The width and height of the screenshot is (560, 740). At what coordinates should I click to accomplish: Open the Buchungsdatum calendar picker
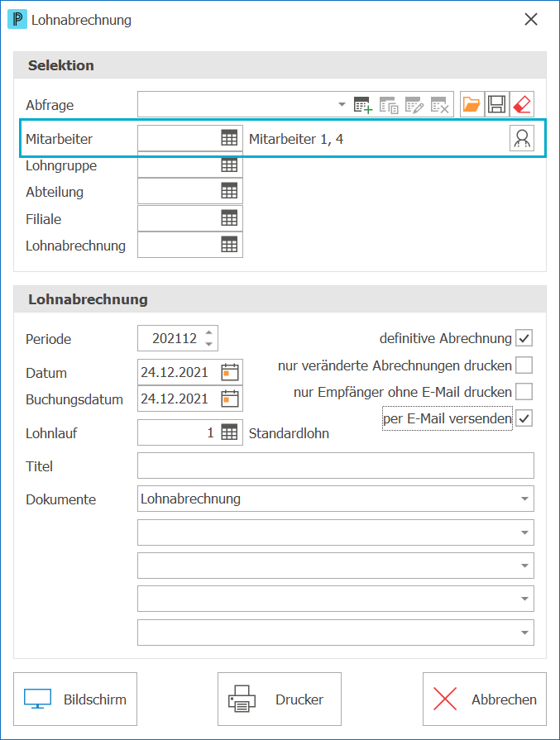point(230,399)
